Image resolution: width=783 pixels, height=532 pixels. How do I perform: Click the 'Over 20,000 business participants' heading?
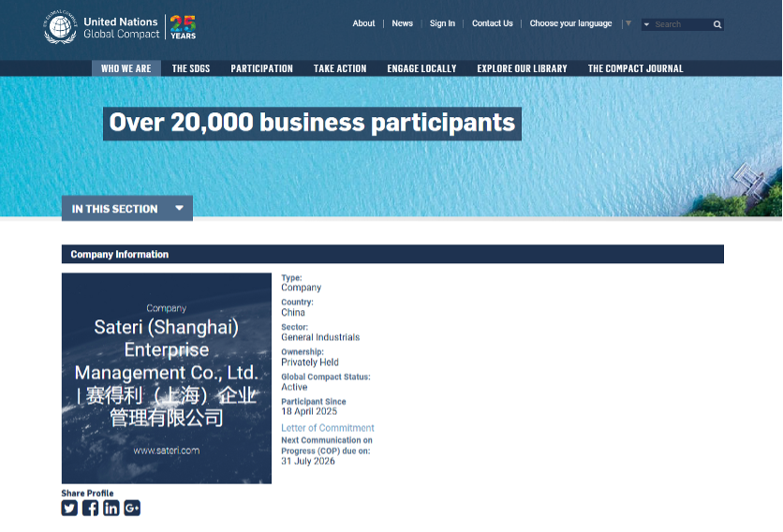pos(312,124)
